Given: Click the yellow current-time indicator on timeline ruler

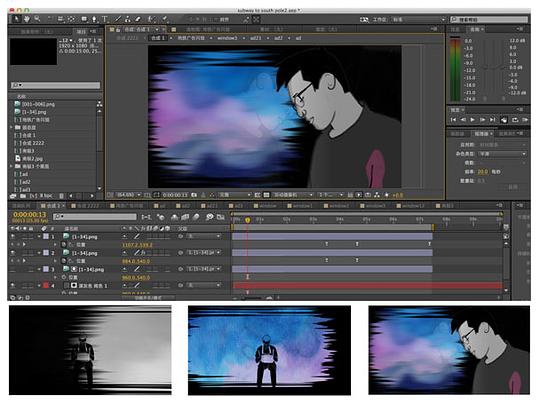Looking at the screenshot, I should pyautogui.click(x=247, y=219).
